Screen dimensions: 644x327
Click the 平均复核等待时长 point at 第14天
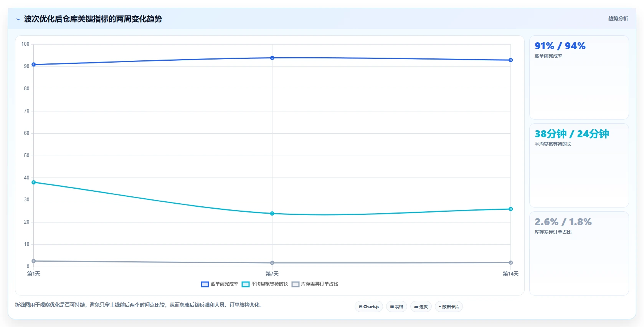click(x=511, y=209)
